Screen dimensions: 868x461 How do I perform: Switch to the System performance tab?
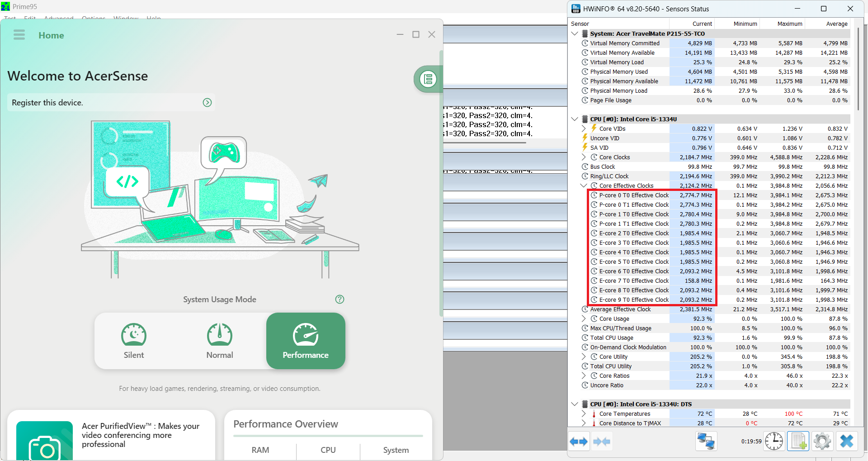tap(396, 450)
